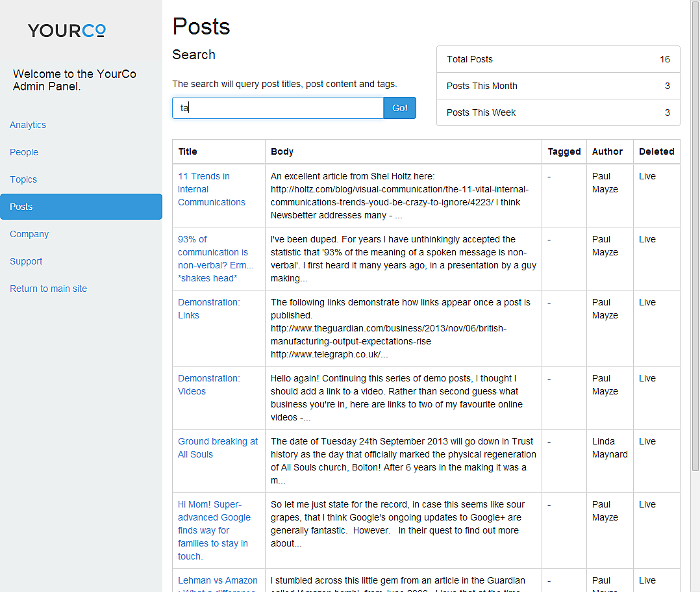Click the Total Posts stat row
This screenshot has height=592, width=700.
click(558, 59)
